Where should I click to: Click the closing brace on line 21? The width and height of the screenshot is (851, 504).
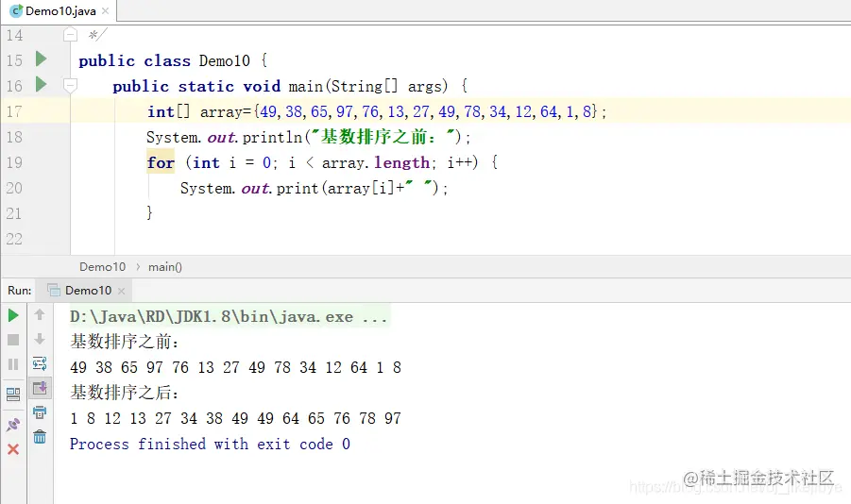149,212
